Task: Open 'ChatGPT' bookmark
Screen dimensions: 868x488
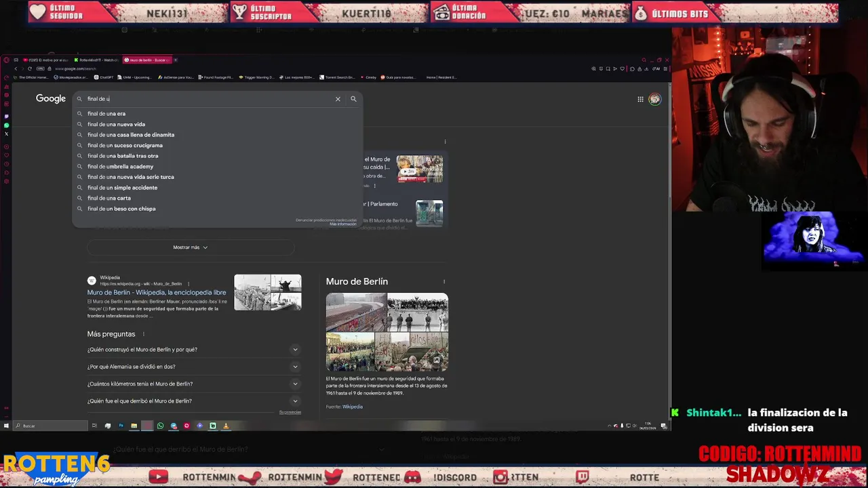Action: pos(104,77)
